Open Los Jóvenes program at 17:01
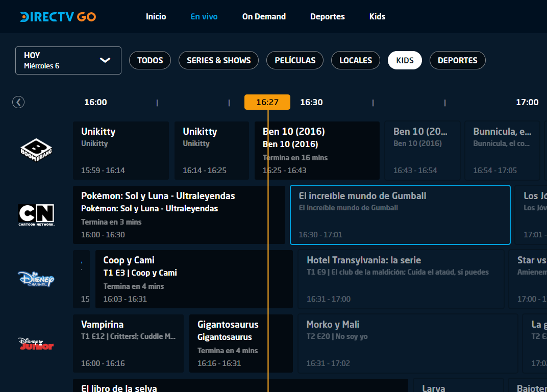Screen dimensions: 547x392 [x=531, y=215]
